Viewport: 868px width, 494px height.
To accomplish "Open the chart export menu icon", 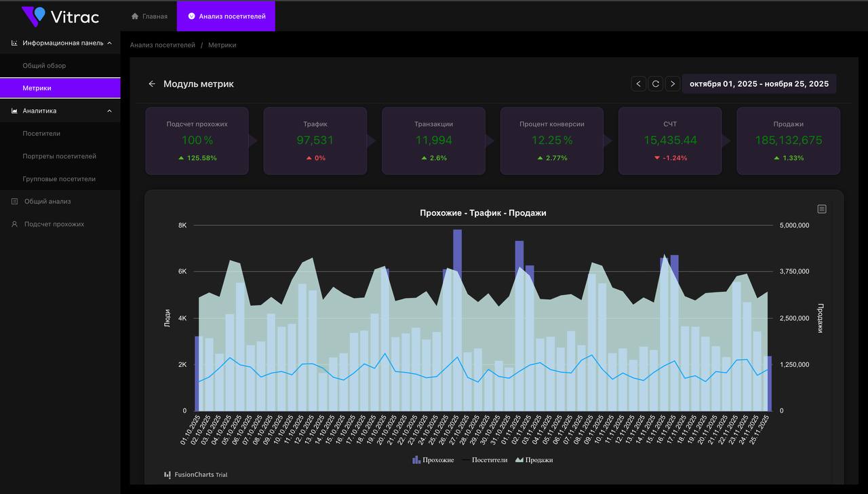I will tap(822, 209).
